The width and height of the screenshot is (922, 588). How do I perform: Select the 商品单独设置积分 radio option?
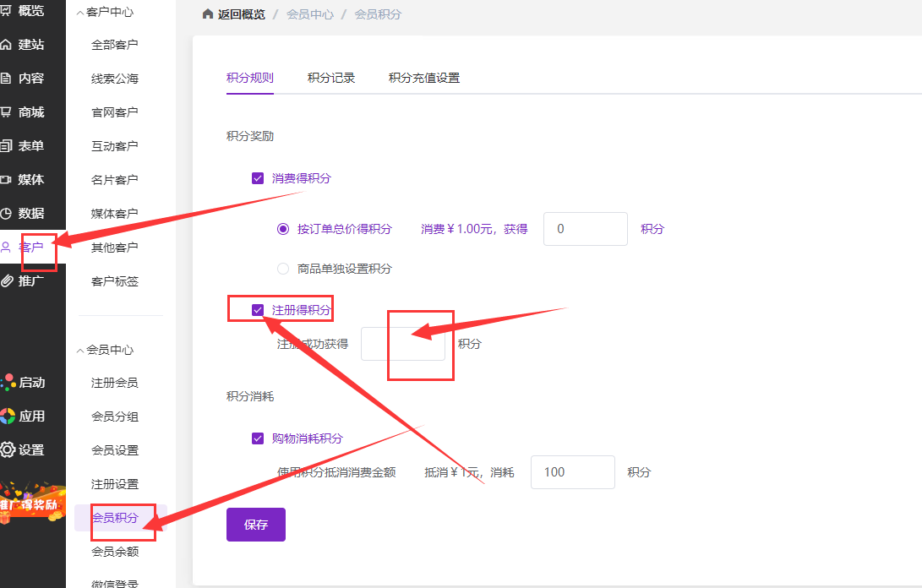[283, 269]
